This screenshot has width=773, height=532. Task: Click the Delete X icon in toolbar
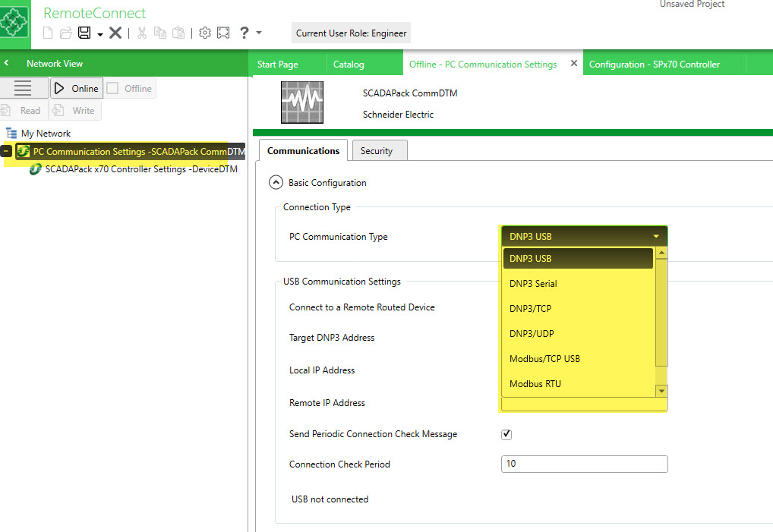point(115,33)
